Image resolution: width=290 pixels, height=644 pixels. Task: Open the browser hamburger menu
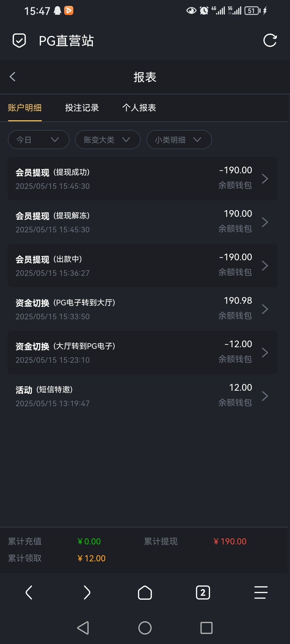[261, 592]
